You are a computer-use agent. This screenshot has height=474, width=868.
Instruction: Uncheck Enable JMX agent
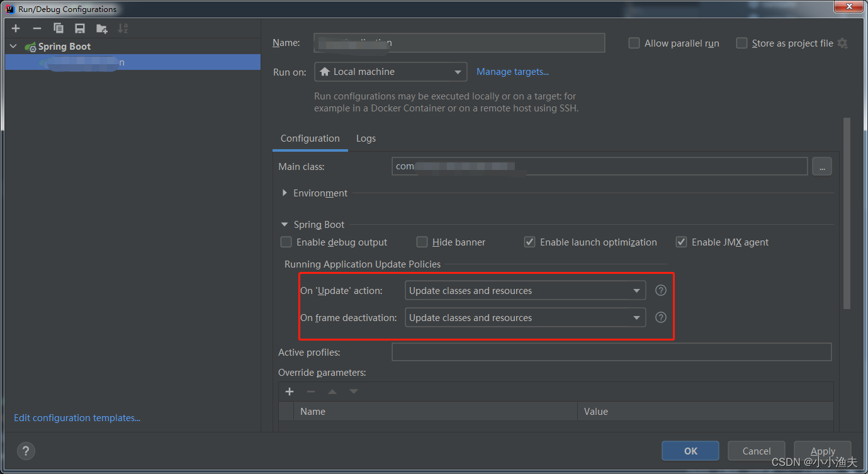[681, 242]
